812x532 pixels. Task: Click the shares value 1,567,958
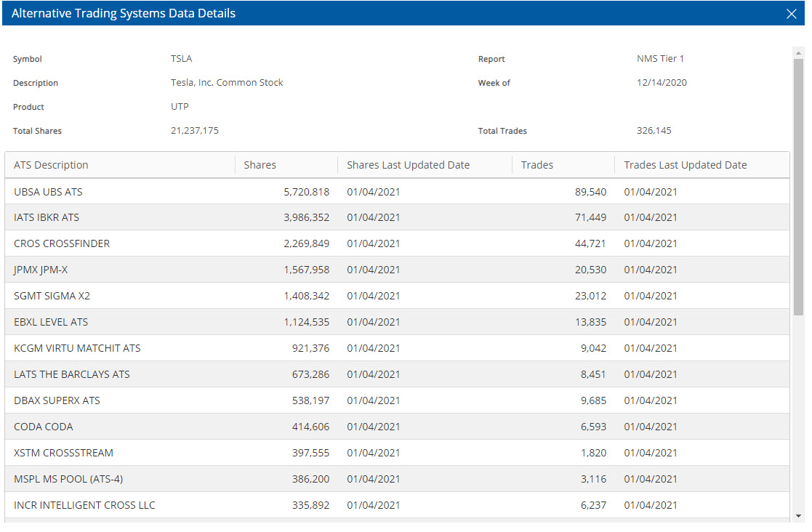pos(306,270)
